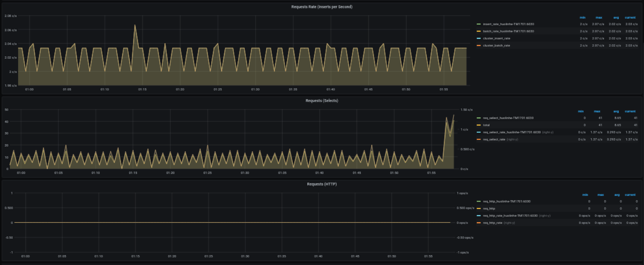Image resolution: width=644 pixels, height=265 pixels.
Task: Click the yellow swatch beside total
Action: coord(479,125)
